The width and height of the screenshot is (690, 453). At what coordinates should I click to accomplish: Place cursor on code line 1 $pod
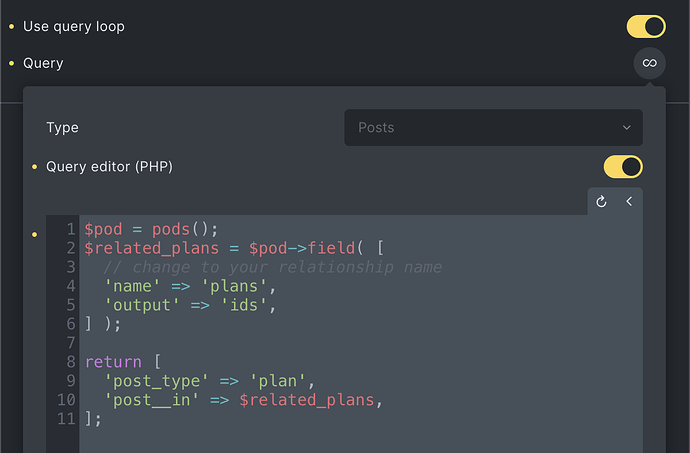[103, 229]
